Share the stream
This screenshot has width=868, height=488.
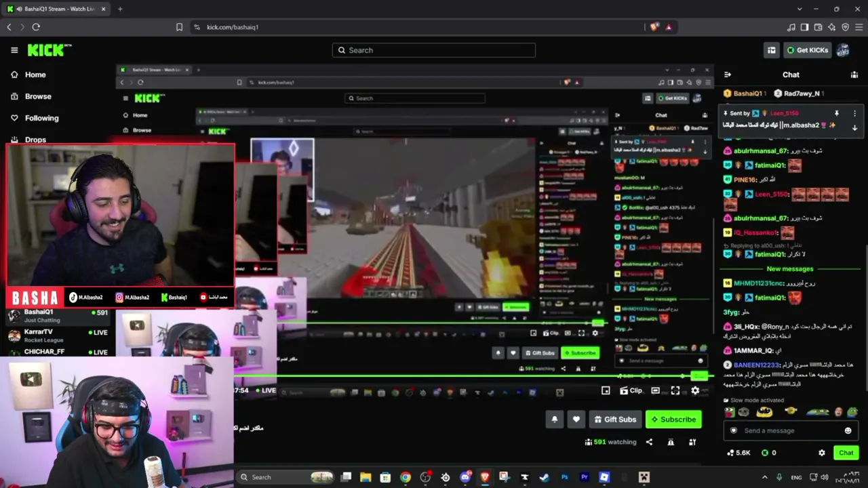pos(649,442)
